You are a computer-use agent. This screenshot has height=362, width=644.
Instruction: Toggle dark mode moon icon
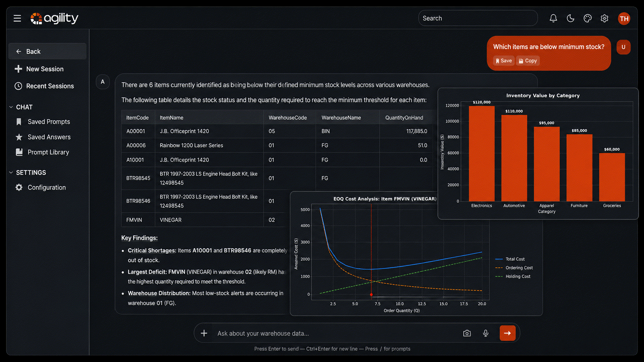[570, 18]
